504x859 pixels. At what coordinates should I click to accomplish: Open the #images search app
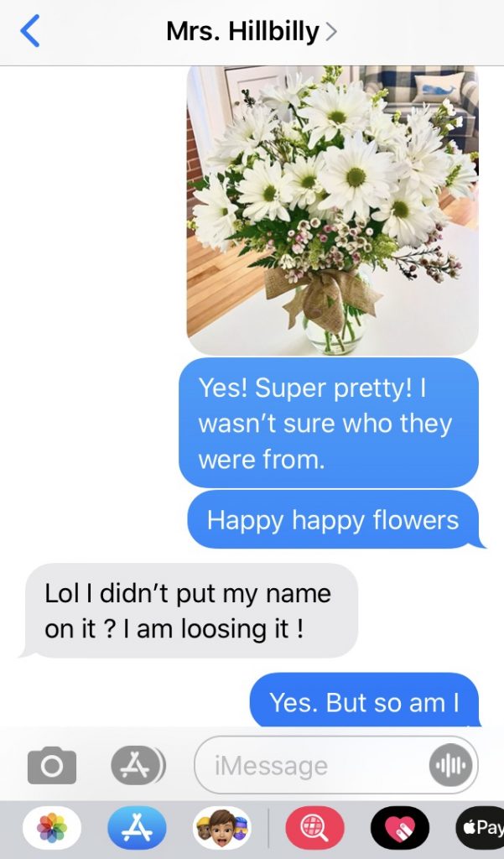(315, 827)
